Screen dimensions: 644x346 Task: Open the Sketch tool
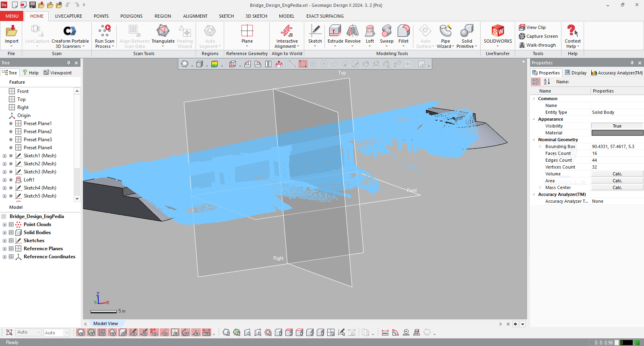[315, 34]
